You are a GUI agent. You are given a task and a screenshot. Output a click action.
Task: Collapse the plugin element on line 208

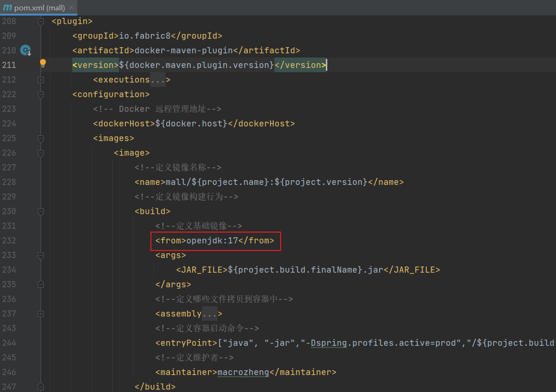41,21
